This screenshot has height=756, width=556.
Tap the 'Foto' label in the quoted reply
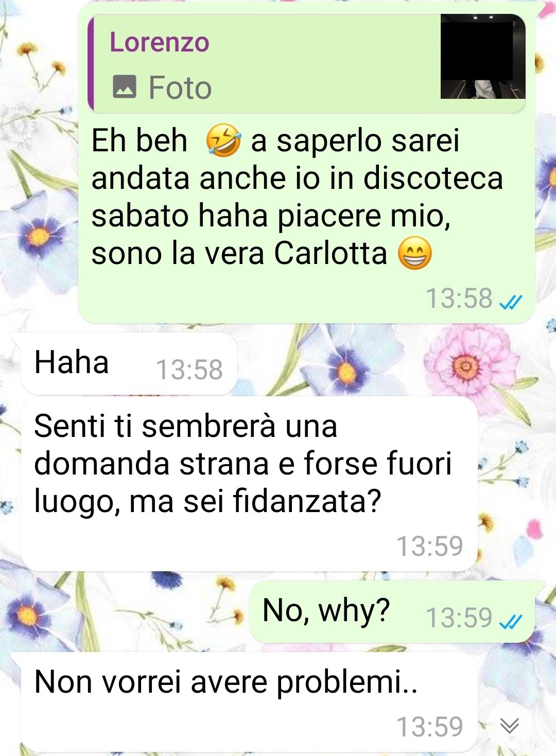pos(180,87)
